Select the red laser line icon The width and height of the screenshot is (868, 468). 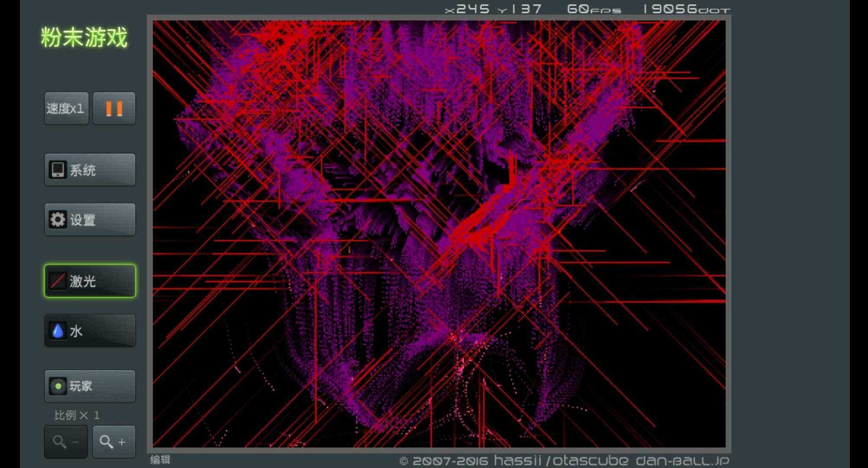click(58, 281)
